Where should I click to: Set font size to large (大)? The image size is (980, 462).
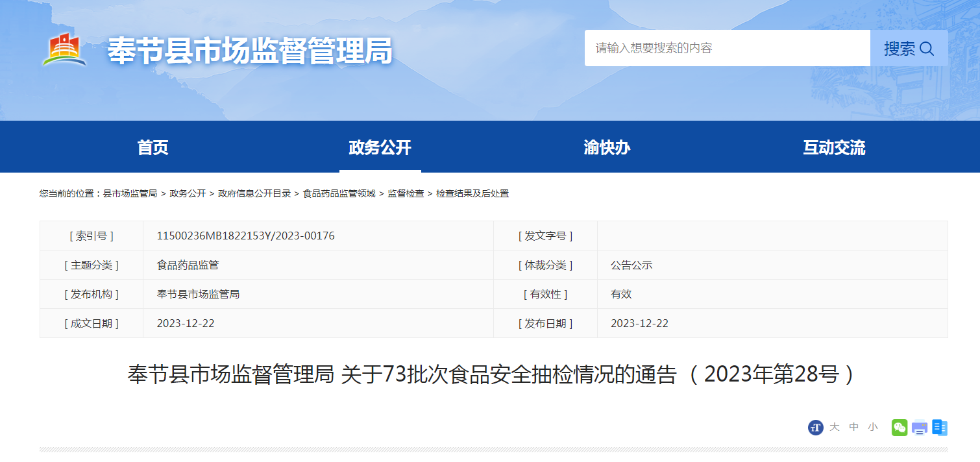pyautogui.click(x=835, y=427)
